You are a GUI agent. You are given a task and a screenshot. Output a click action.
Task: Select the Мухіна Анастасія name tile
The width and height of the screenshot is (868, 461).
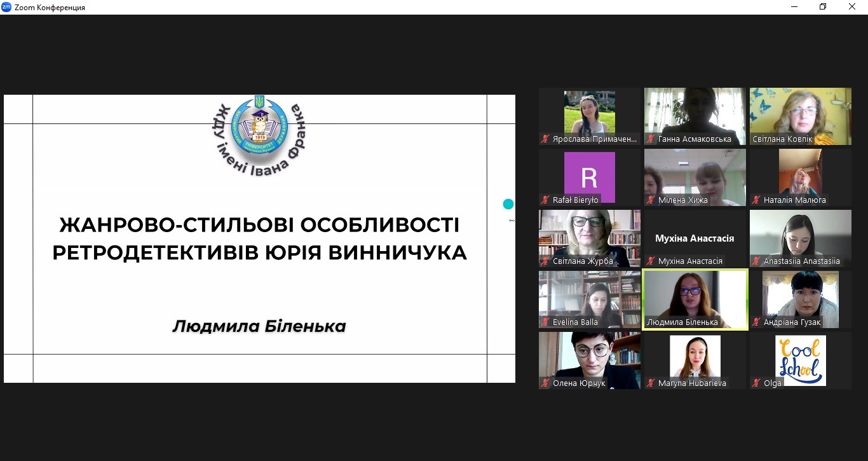pos(695,238)
